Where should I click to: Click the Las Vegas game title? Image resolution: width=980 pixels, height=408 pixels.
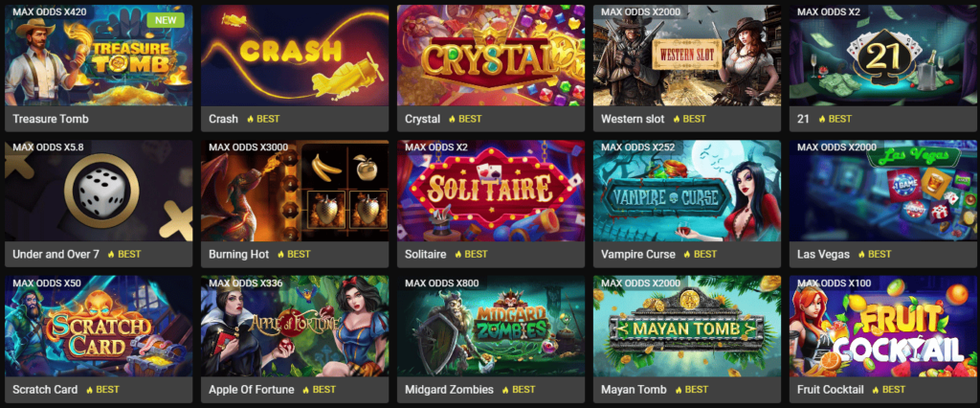[823, 255]
